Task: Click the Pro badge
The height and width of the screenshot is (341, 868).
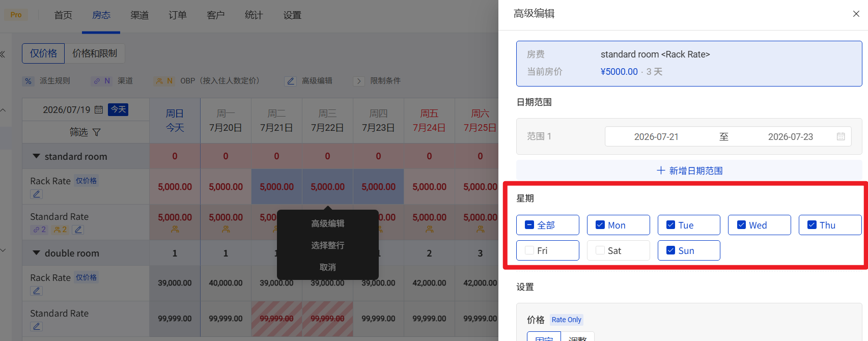Action: (16, 15)
